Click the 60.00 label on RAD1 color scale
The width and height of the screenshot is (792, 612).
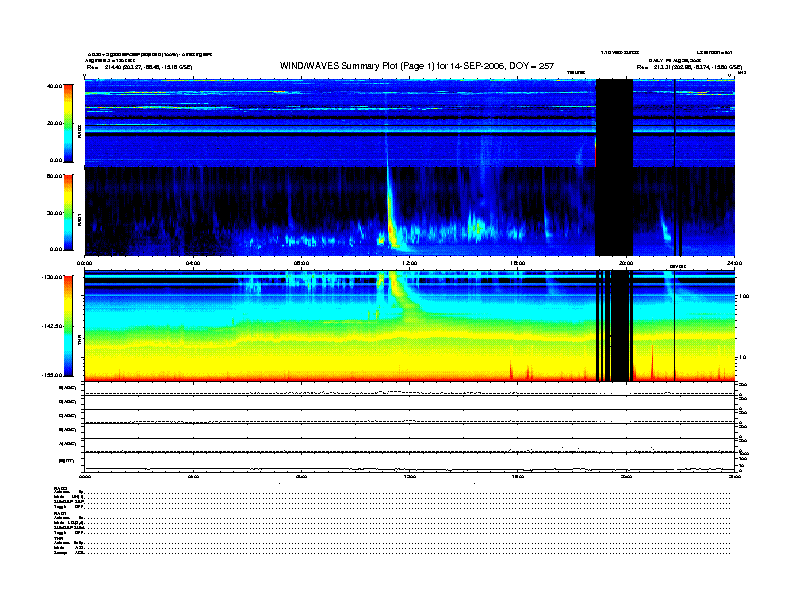pos(54,176)
